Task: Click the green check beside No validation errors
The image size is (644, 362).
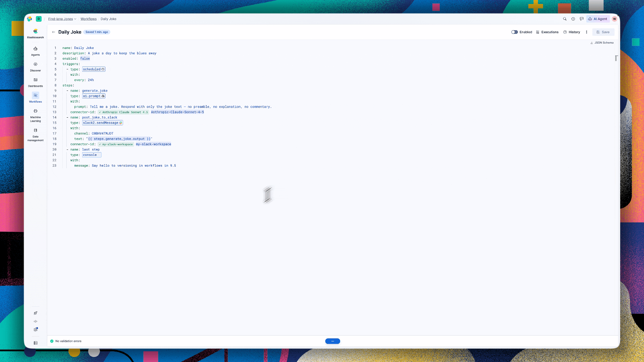Action: coord(52,341)
